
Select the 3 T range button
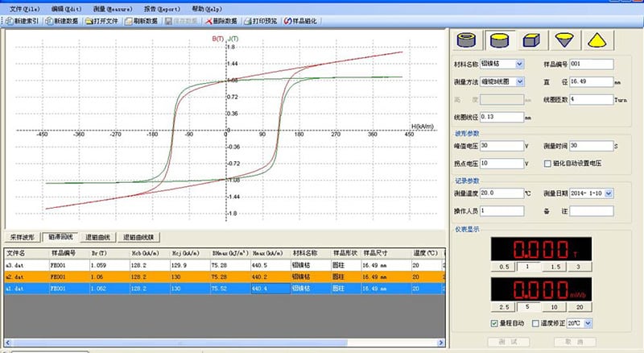tap(579, 267)
